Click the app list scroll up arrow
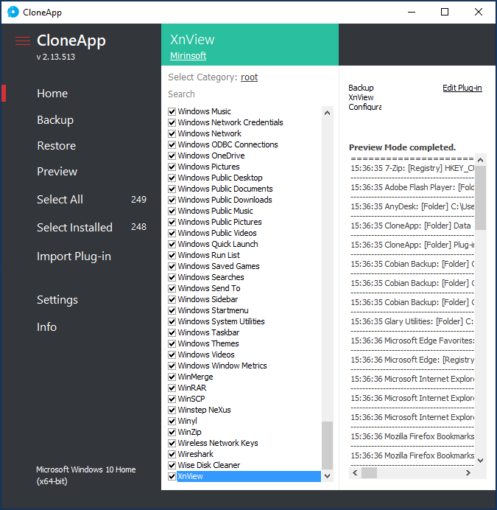 click(x=327, y=113)
